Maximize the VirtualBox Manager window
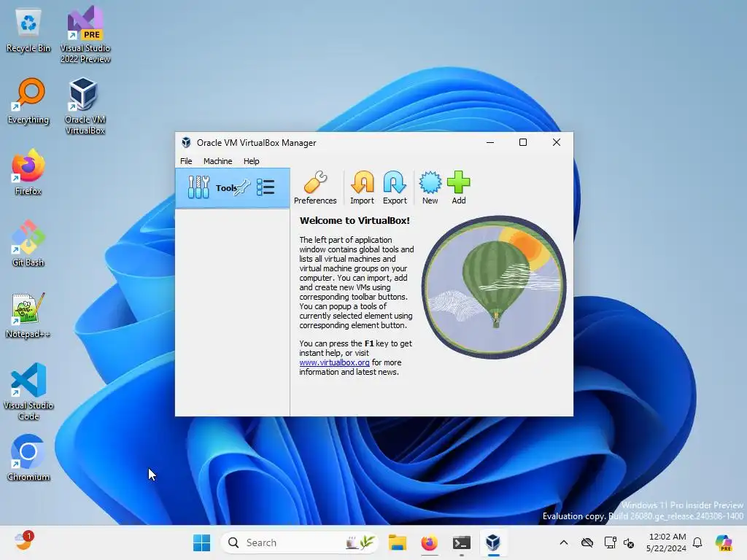The height and width of the screenshot is (560, 747). [x=522, y=142]
